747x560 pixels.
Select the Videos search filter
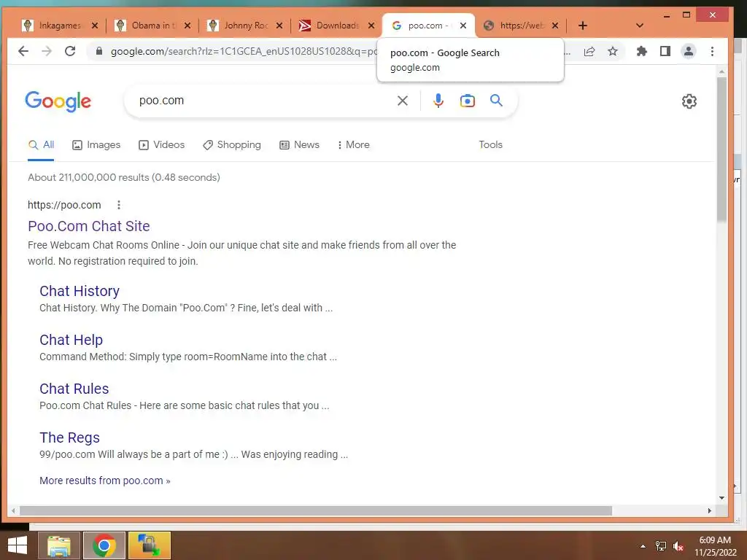coord(161,145)
